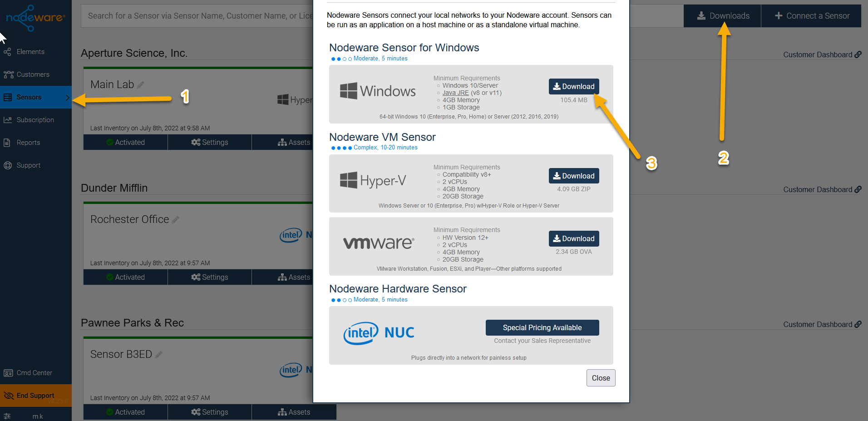This screenshot has width=868, height=421.
Task: Click the Activated status on Sensor B3ED
Action: (125, 411)
